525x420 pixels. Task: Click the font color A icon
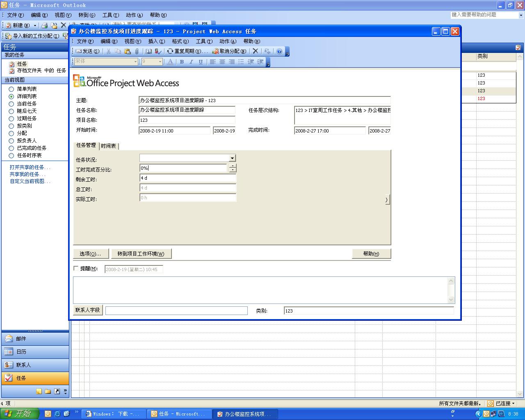click(x=170, y=62)
